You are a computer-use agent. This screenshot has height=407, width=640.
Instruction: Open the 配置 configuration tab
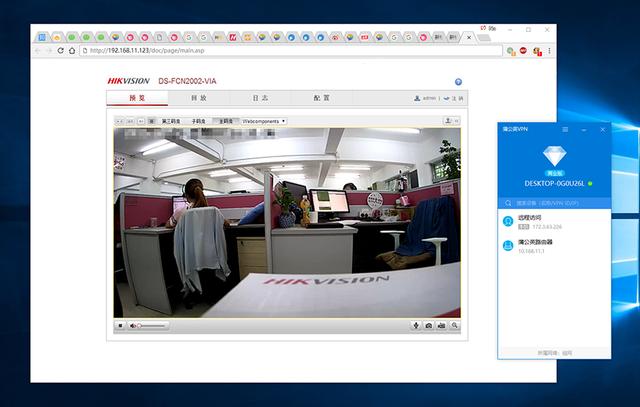click(322, 98)
